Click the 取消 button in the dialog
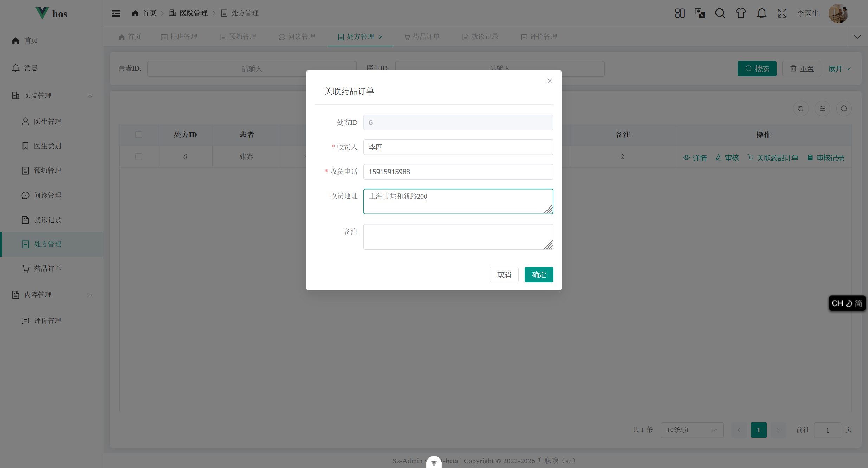The width and height of the screenshot is (868, 468). (504, 275)
